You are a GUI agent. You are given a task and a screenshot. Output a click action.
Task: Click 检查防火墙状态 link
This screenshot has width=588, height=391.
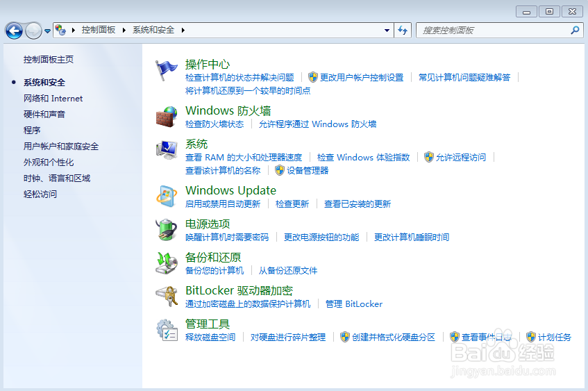click(x=215, y=124)
